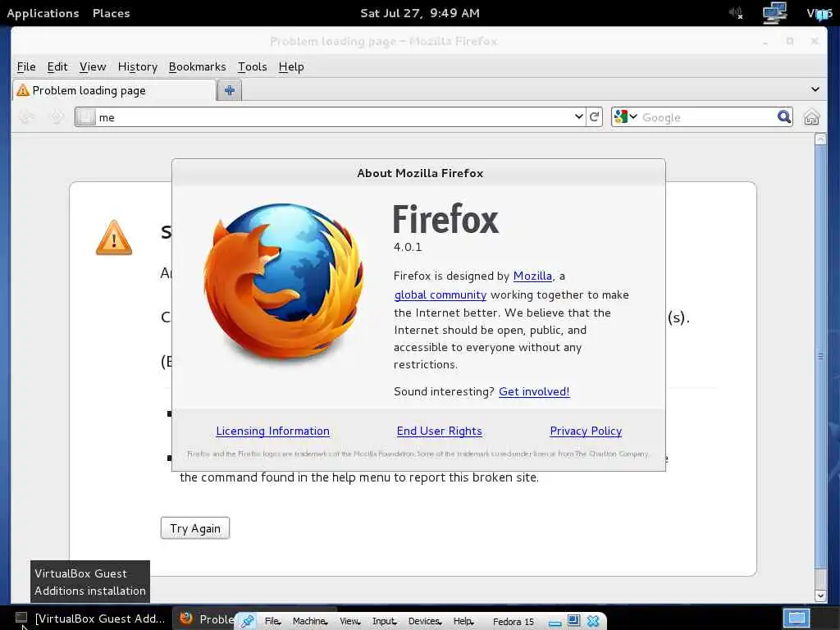
Task: Click the muted volume icon in top panel
Action: 736,13
